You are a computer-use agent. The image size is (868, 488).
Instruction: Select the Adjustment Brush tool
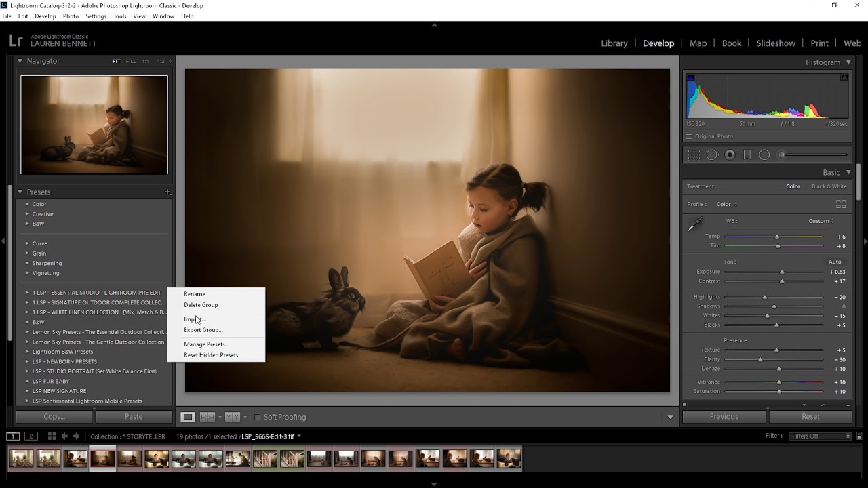[x=781, y=155]
